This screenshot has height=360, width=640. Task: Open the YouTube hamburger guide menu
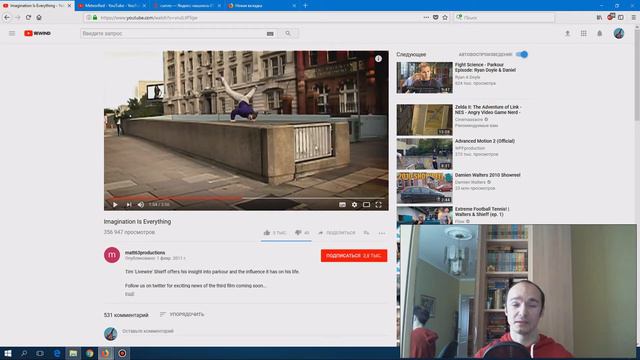click(12, 33)
